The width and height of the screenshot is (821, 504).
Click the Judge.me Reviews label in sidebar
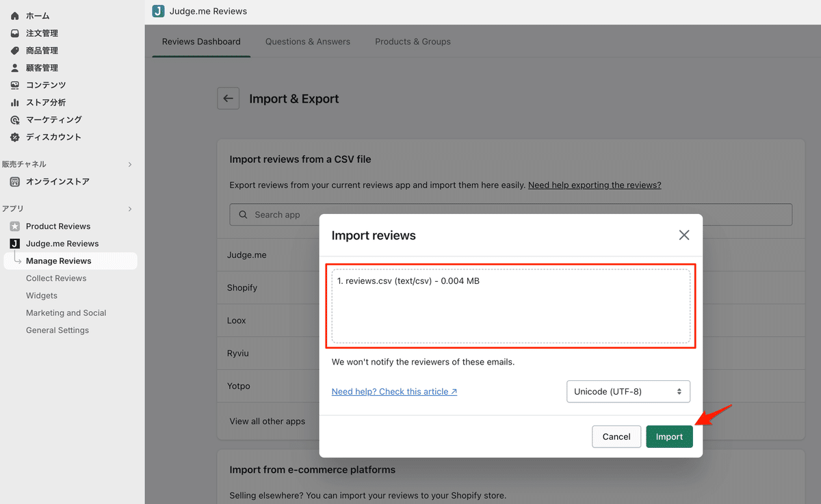coord(62,243)
